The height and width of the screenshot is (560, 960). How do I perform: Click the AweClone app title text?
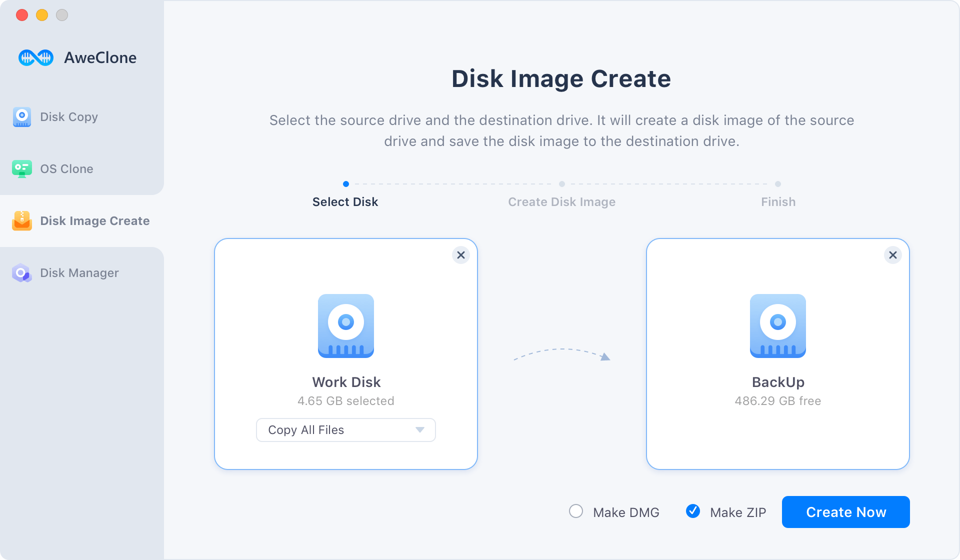pyautogui.click(x=100, y=58)
